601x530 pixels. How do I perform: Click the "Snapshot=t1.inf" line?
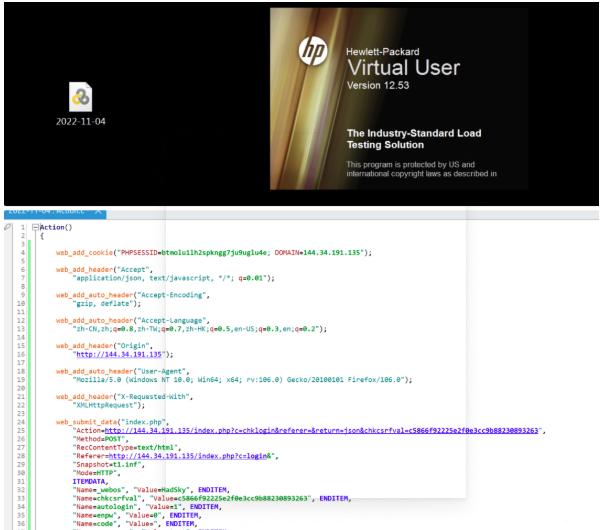(x=108, y=464)
